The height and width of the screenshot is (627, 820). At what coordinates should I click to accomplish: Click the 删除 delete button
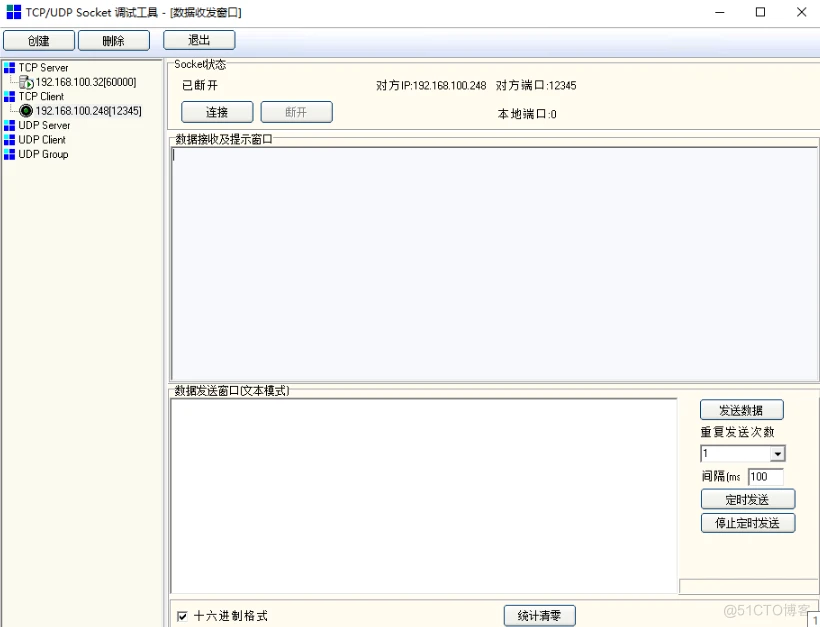[113, 40]
